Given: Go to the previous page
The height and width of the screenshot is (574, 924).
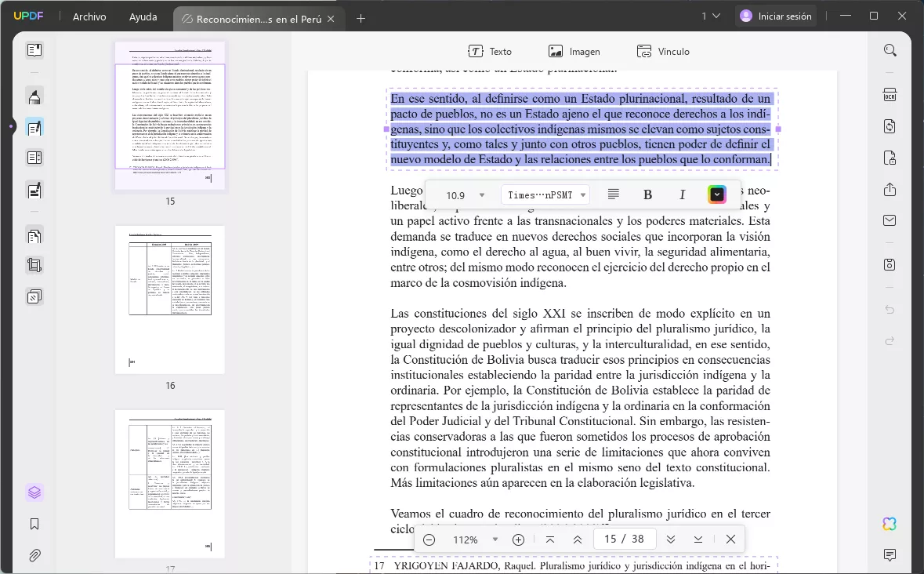Looking at the screenshot, I should pyautogui.click(x=578, y=539).
